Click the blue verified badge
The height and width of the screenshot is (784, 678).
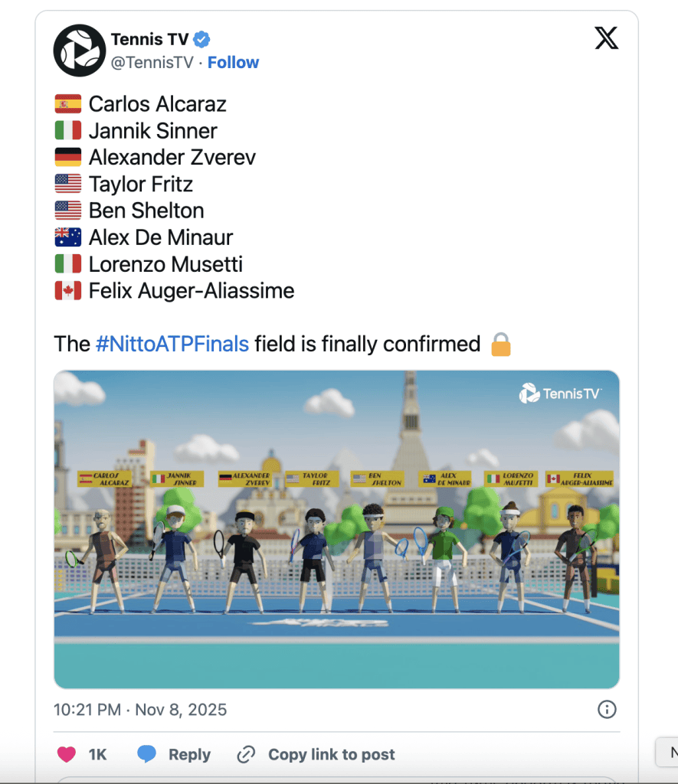(201, 39)
